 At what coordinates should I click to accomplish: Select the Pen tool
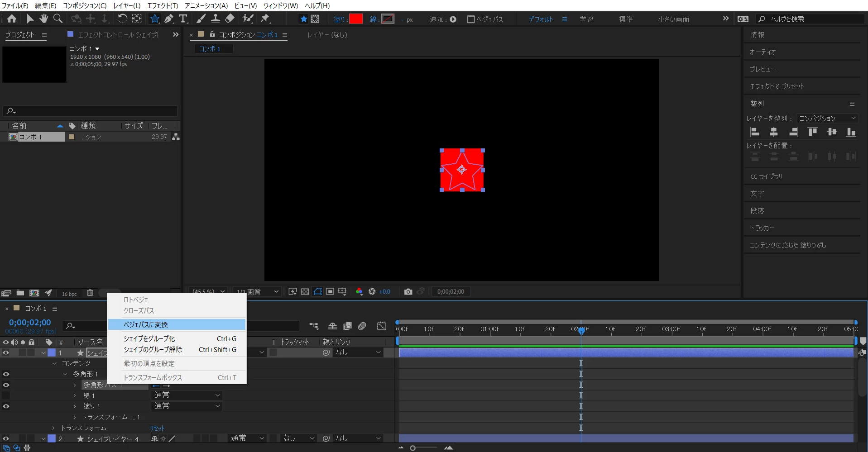169,19
